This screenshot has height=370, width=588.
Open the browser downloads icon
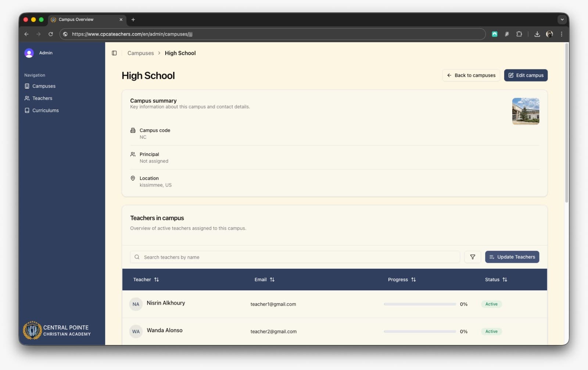pos(537,34)
